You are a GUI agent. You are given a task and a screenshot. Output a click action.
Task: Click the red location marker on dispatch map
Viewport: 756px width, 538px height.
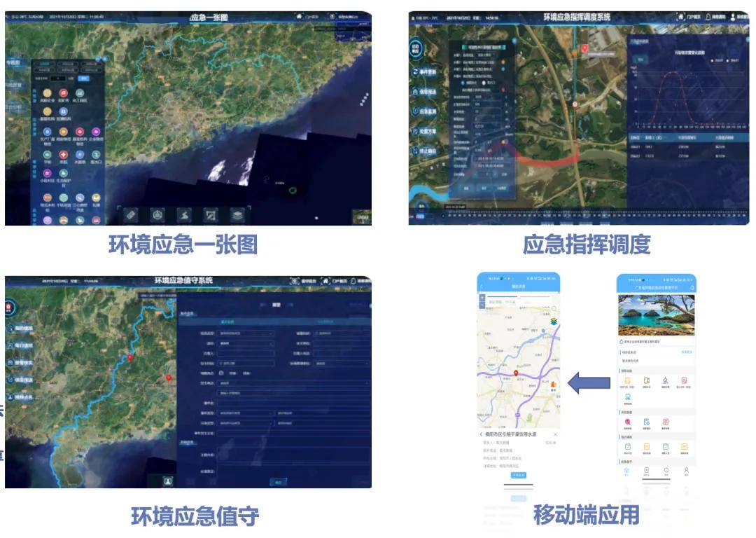(x=585, y=49)
